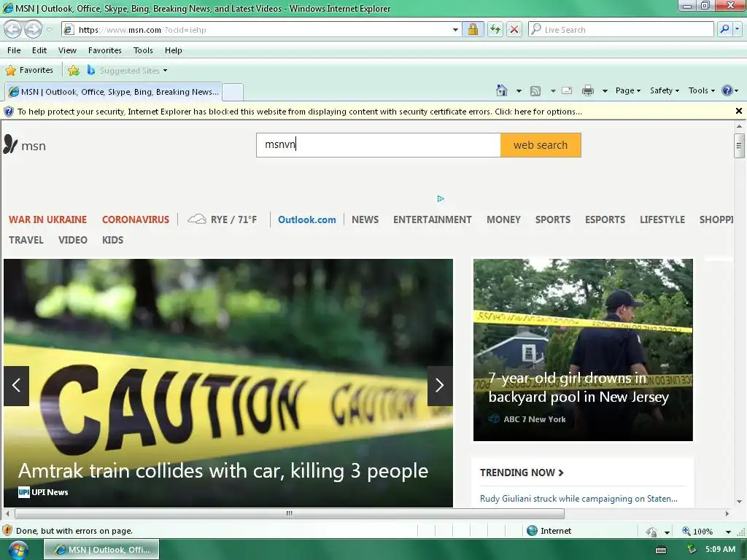The width and height of the screenshot is (747, 560).
Task: Click the AdChoices triangle icon
Action: coord(441,198)
